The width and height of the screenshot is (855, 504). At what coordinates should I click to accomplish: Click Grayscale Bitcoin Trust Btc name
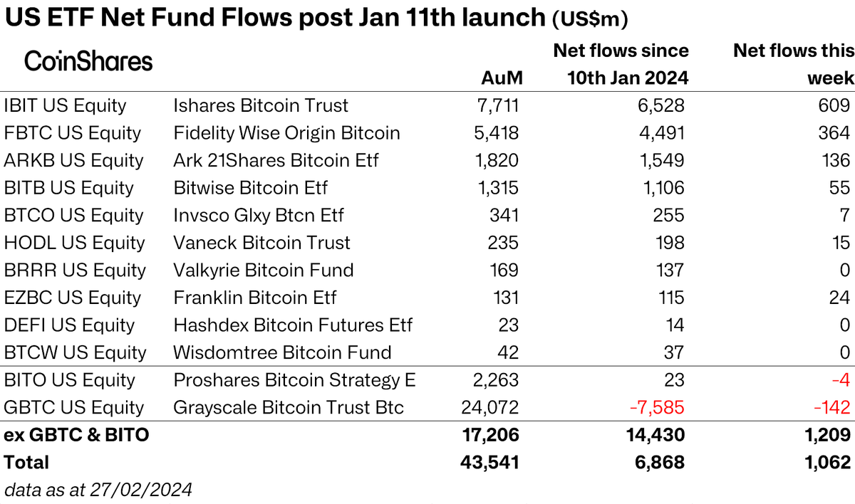tap(289, 408)
